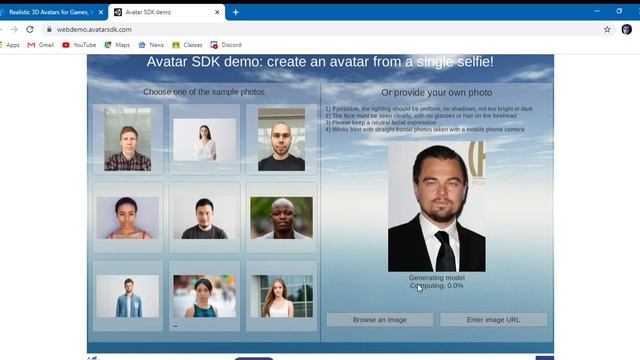Minimize the Chrome window
Screen dimensions: 640x360
pos(597,11)
